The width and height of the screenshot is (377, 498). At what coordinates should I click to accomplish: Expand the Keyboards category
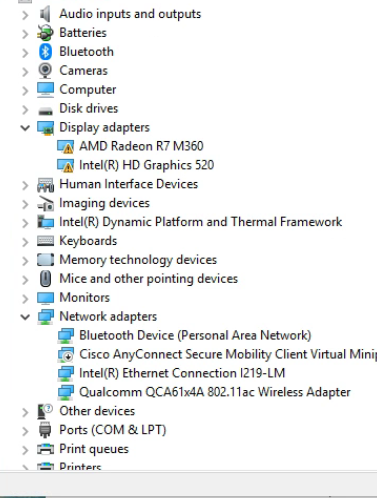coord(25,241)
